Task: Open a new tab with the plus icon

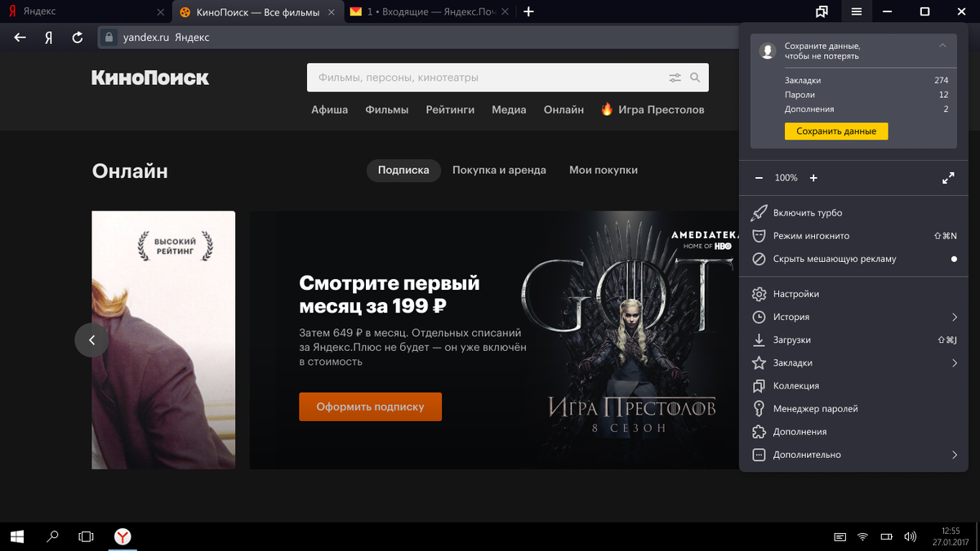Action: [528, 11]
